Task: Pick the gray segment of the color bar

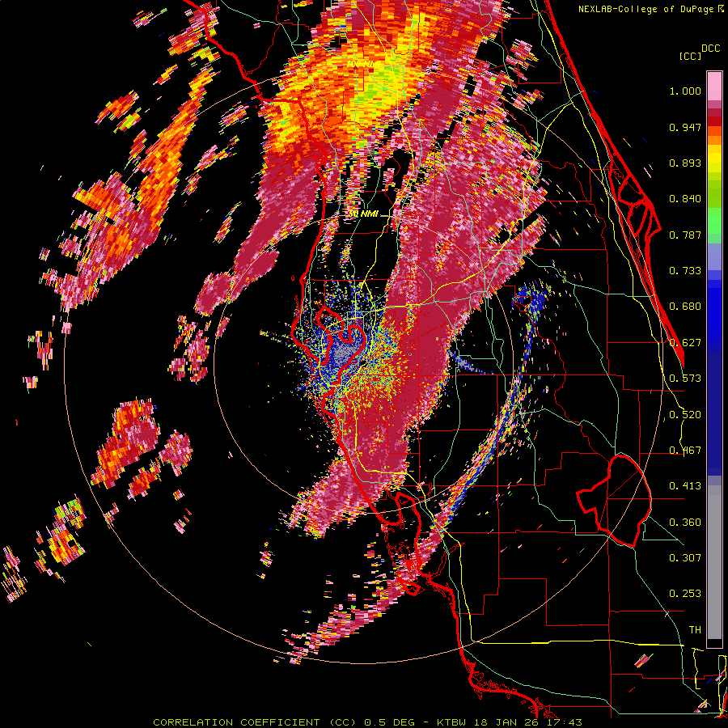Action: (714, 562)
